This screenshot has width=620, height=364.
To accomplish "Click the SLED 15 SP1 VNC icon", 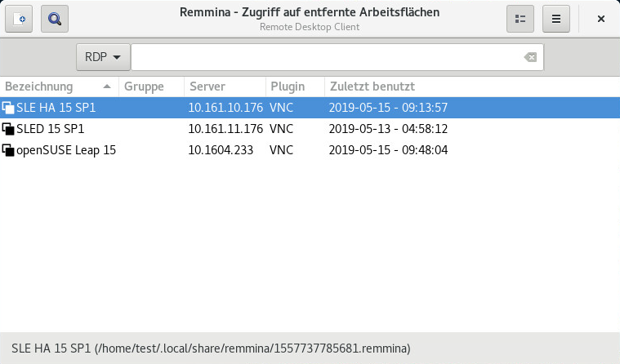I will [x=8, y=129].
